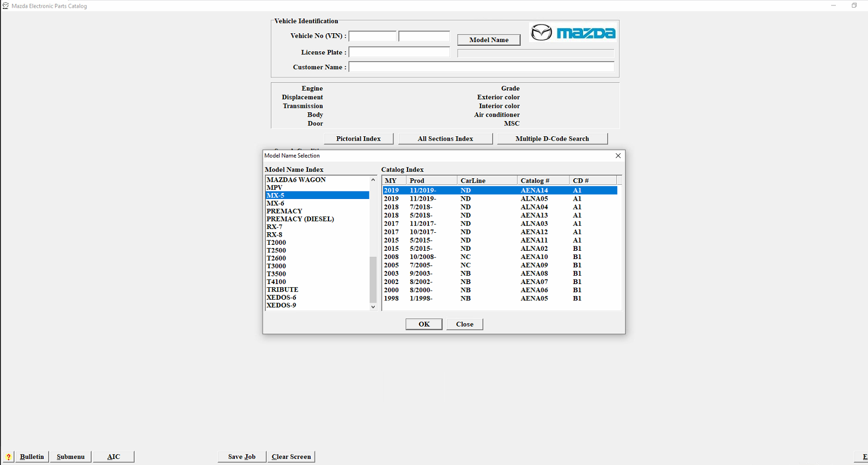Pick the 1998 NB catalog row
Viewport: 868px width, 465px height.
499,299
